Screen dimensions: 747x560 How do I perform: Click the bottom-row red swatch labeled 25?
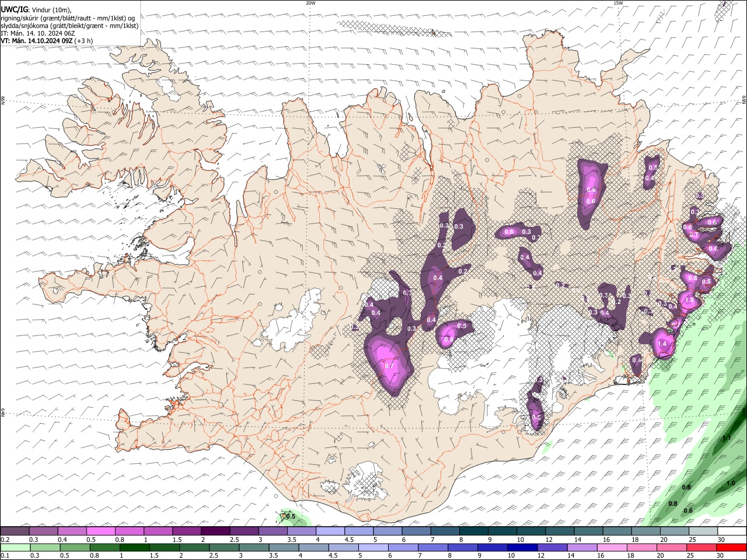click(701, 548)
